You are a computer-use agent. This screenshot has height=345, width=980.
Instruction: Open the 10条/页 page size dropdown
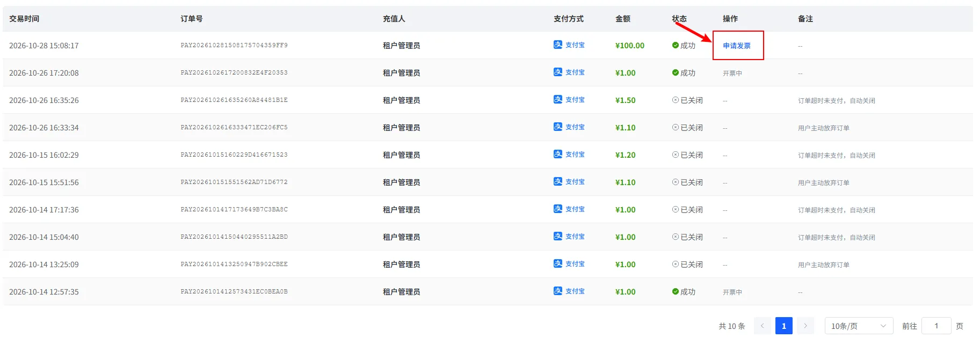click(x=859, y=326)
